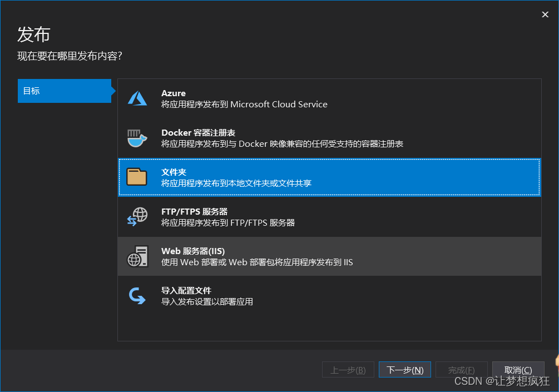Click the disabled 完成(F) button
Screen dimensions: 559x392
point(461,370)
